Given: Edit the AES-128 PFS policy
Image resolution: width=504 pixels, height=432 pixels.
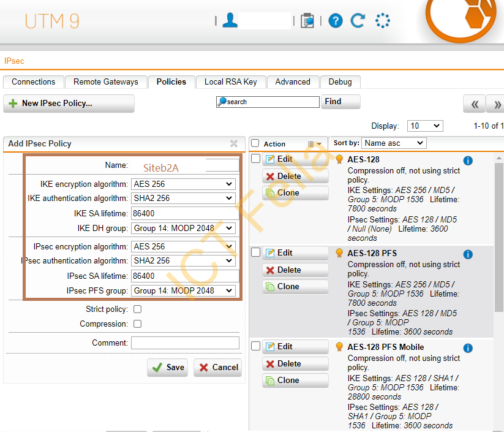Looking at the screenshot, I should (295, 253).
